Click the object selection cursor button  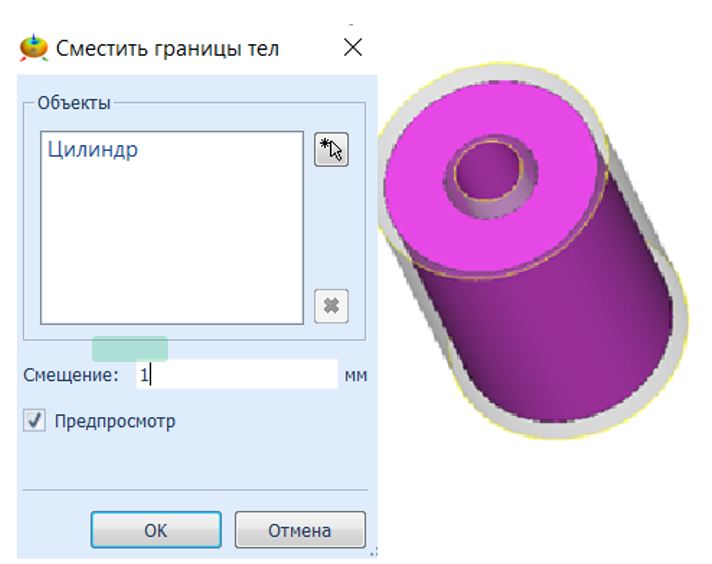(x=331, y=149)
